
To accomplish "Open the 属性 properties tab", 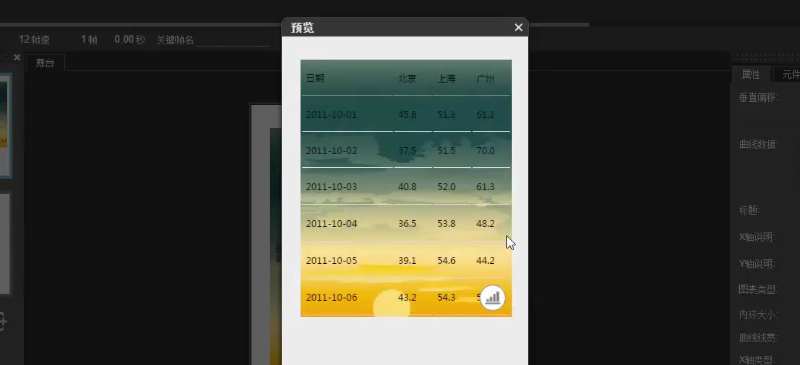I will pos(751,75).
